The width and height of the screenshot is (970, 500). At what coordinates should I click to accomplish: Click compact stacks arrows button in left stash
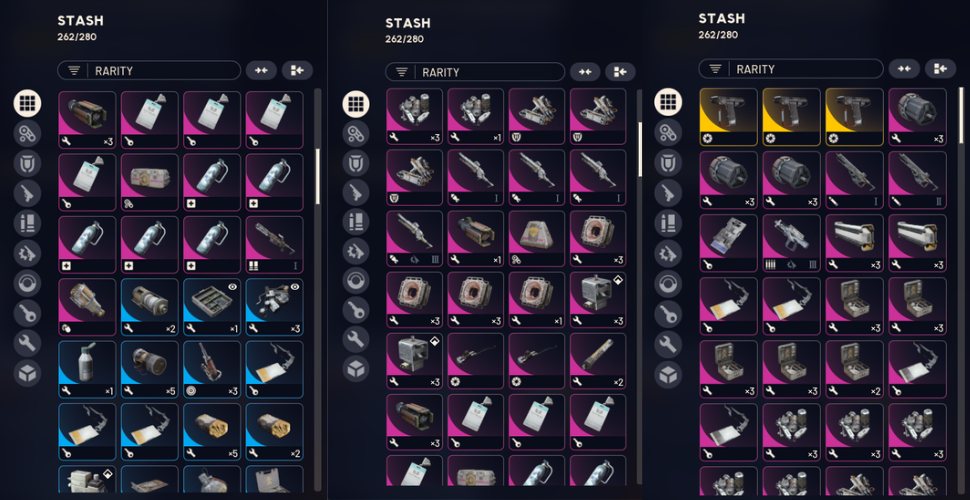261,71
